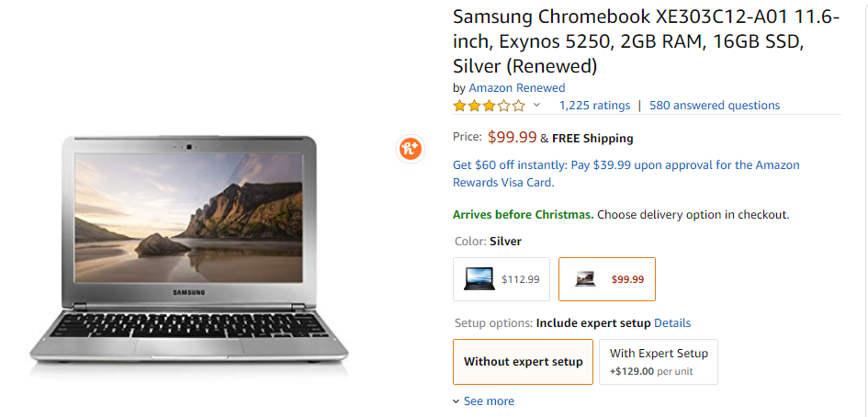Click the FREE Shipping text
Screen dimensions: 868x417
tap(592, 139)
